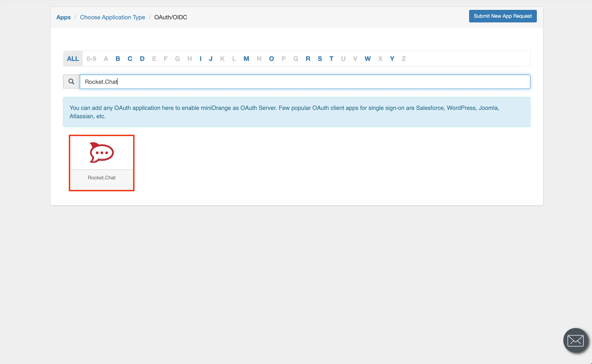
Task: Toggle the ALL filter selection
Action: (73, 59)
